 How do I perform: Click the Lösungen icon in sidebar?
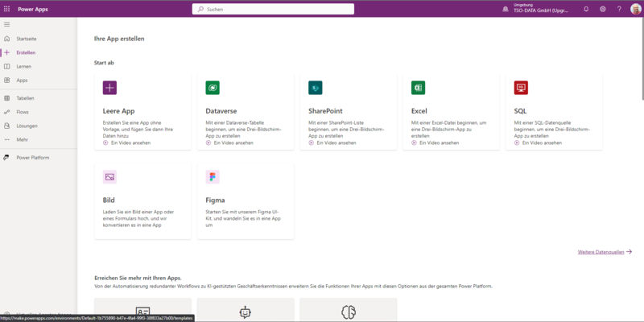pos(6,126)
